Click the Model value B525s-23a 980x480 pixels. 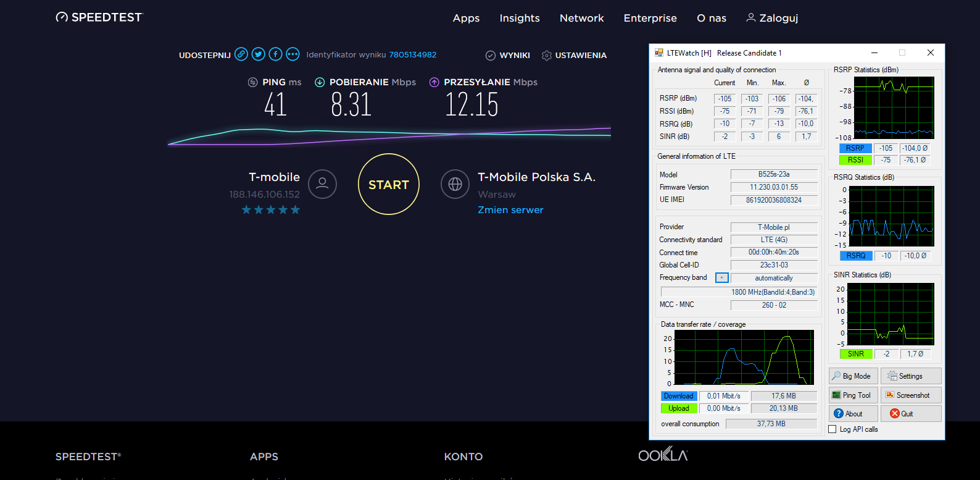774,174
